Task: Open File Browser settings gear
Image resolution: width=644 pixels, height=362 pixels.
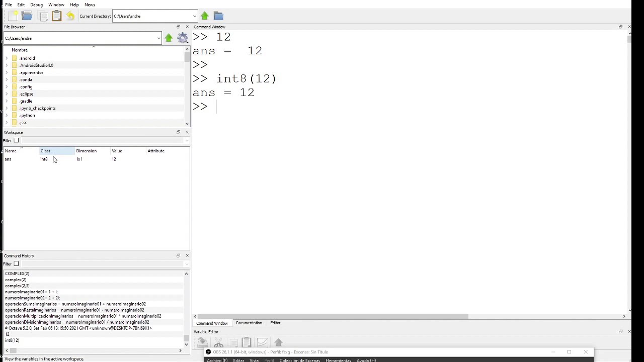Action: pyautogui.click(x=182, y=38)
